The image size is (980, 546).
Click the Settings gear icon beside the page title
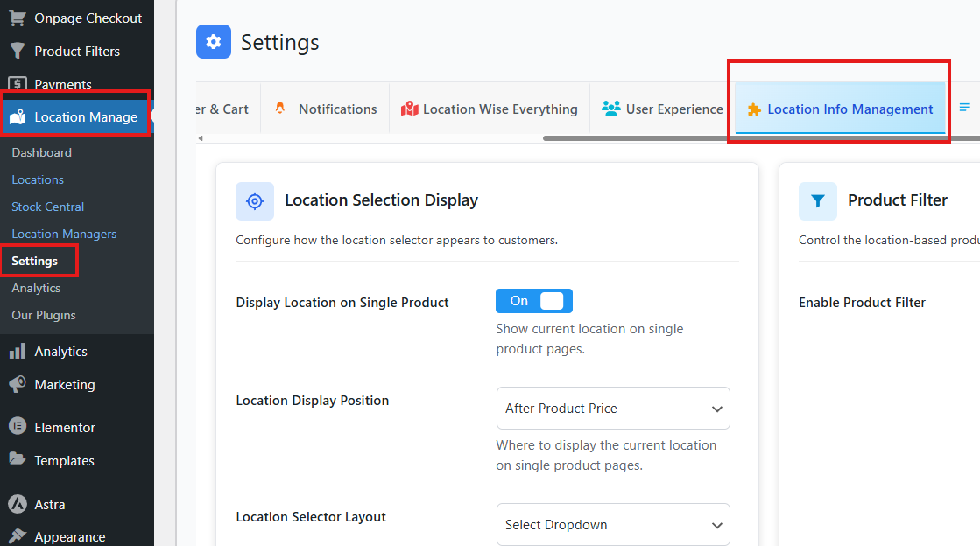[214, 42]
